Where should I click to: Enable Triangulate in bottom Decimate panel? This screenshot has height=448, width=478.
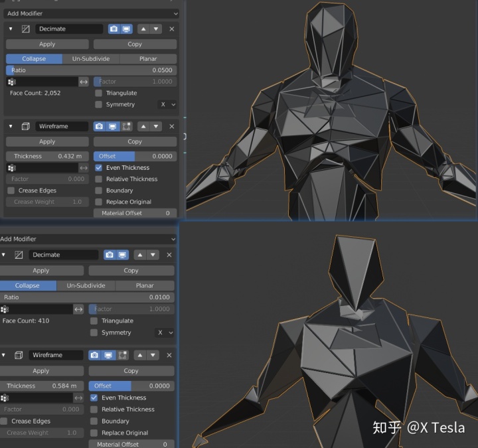tap(94, 321)
